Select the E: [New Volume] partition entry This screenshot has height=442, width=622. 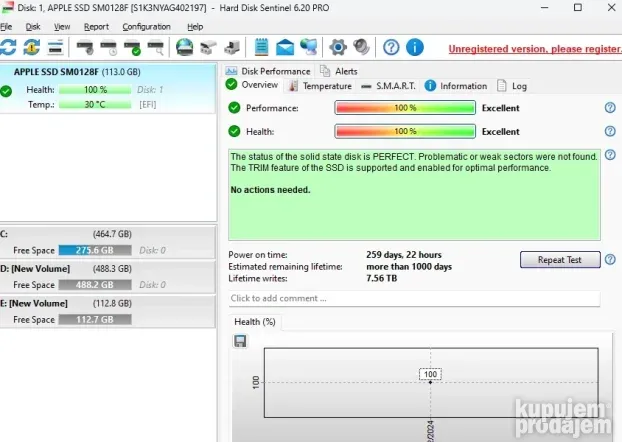(108, 311)
